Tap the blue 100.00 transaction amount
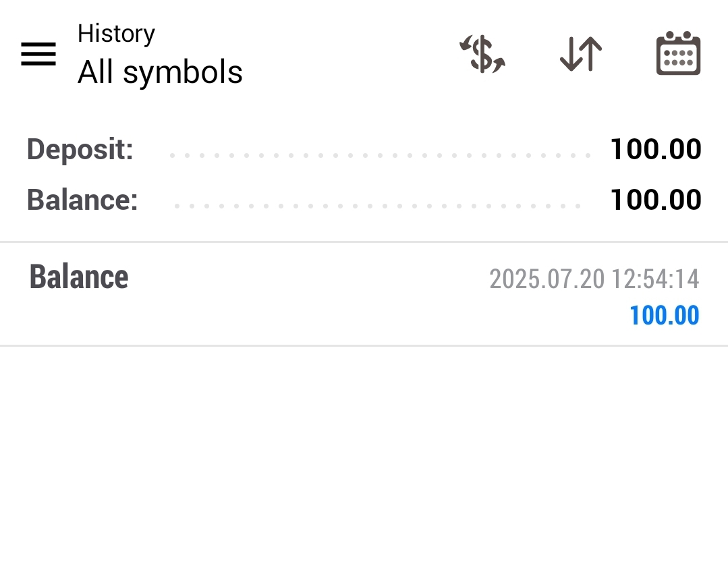 (664, 316)
